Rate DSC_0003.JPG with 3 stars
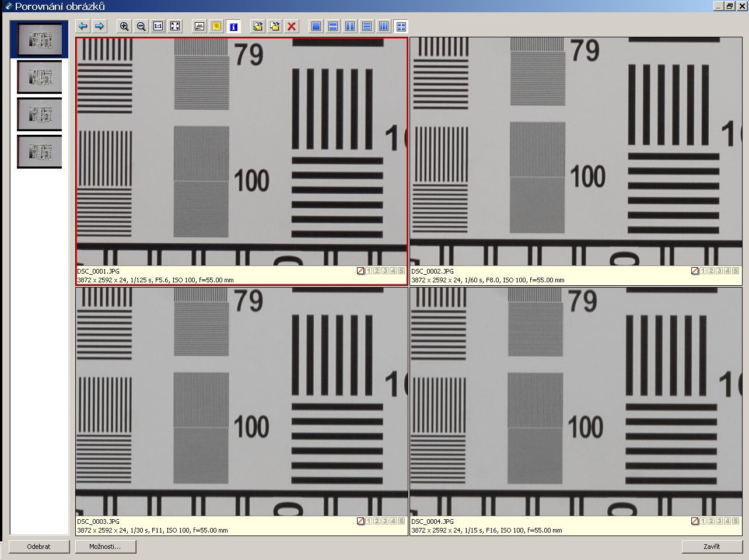 pyautogui.click(x=385, y=521)
